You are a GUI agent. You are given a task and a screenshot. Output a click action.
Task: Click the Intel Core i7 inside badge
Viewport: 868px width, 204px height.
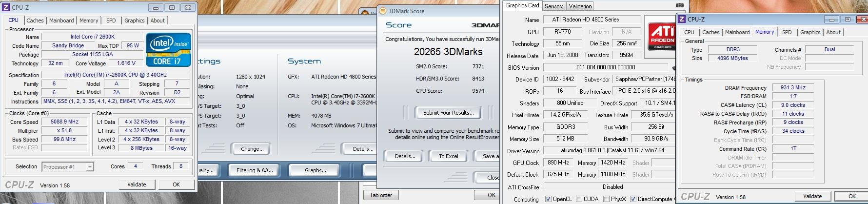(168, 50)
